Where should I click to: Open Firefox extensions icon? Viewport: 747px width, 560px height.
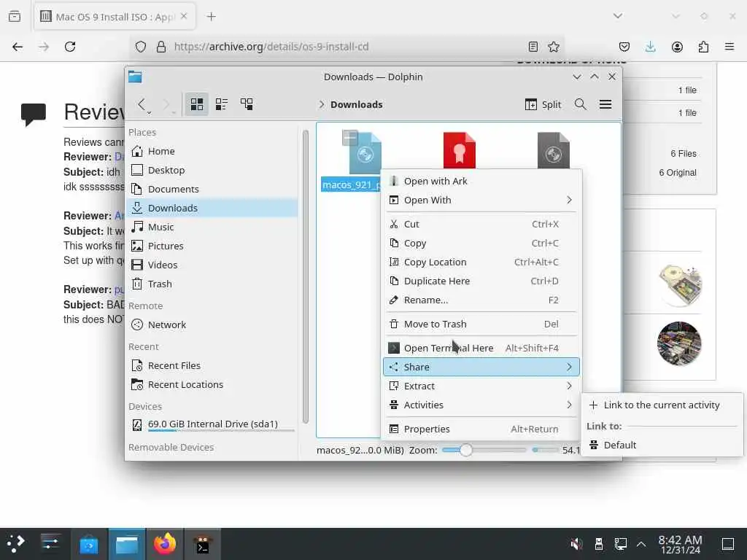703,47
